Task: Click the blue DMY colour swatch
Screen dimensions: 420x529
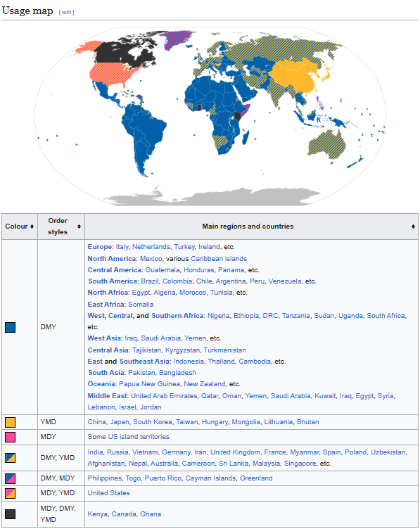Action: coord(10,327)
